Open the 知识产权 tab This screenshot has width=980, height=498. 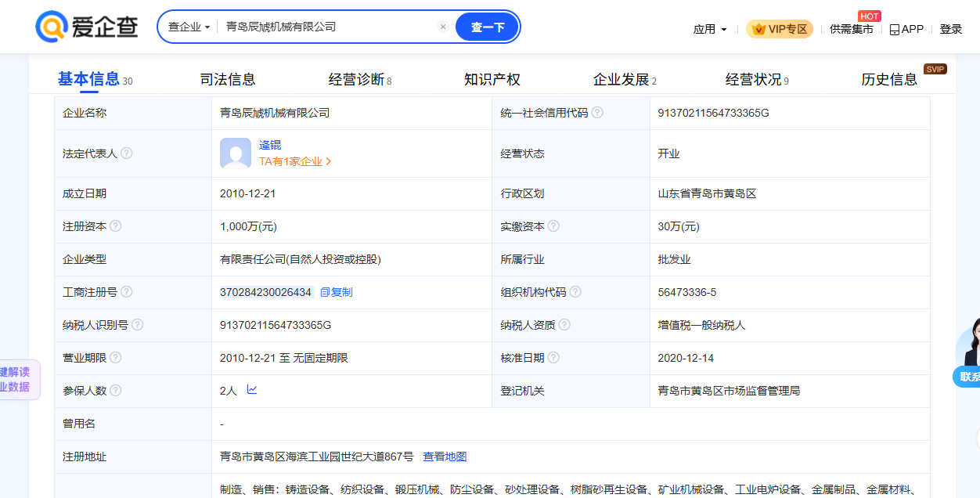click(x=492, y=79)
